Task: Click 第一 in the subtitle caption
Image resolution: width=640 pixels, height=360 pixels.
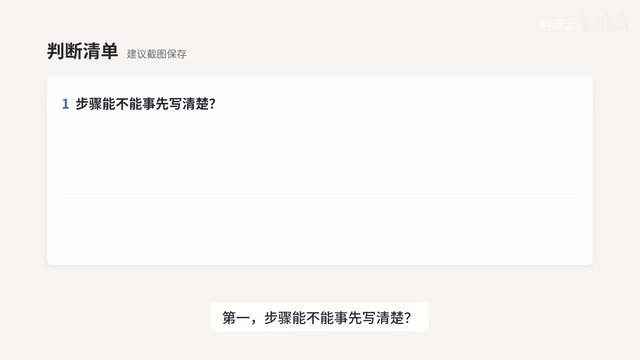Action: (x=236, y=317)
